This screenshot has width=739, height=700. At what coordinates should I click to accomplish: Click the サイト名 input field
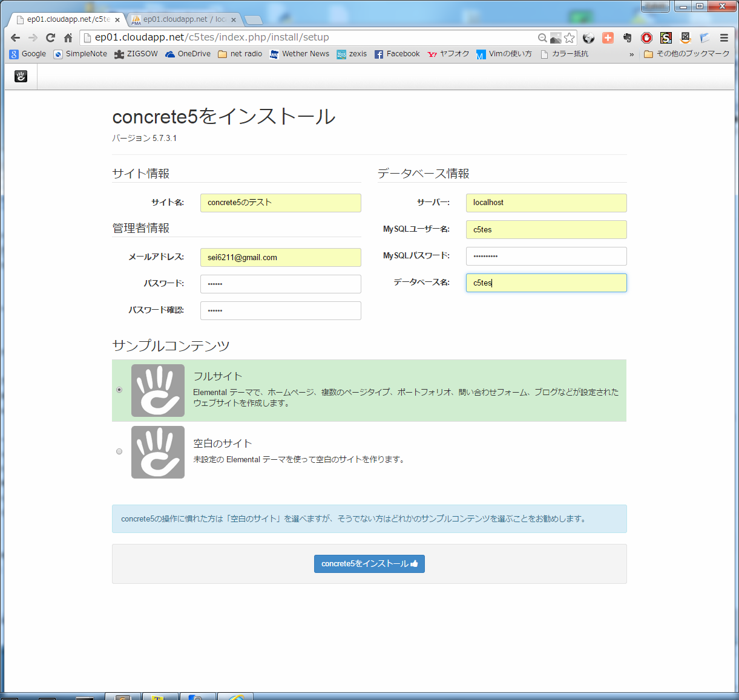tap(281, 203)
